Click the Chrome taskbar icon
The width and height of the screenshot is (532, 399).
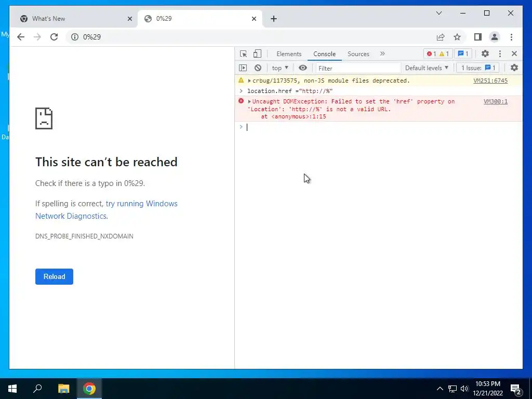click(x=89, y=389)
